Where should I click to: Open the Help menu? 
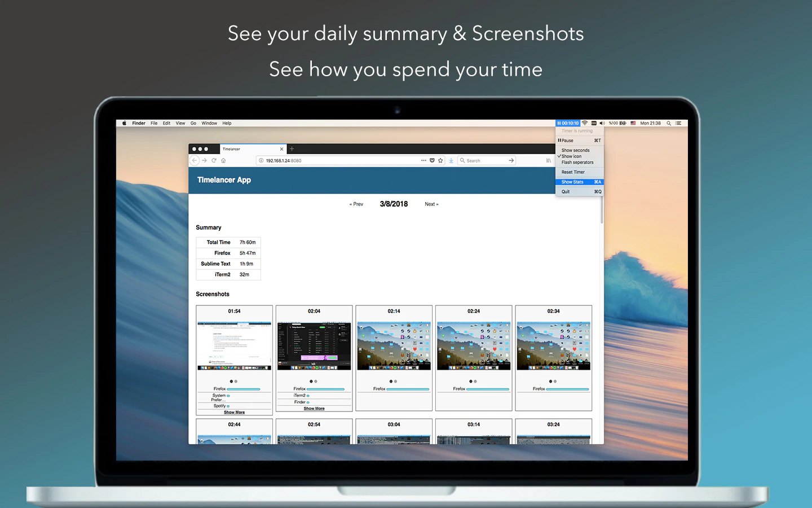click(x=227, y=123)
